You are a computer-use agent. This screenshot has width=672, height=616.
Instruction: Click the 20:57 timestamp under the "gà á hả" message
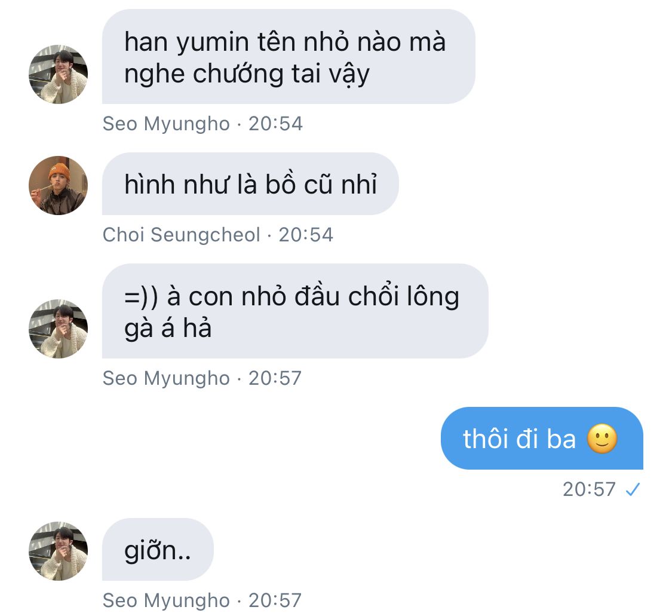(275, 378)
